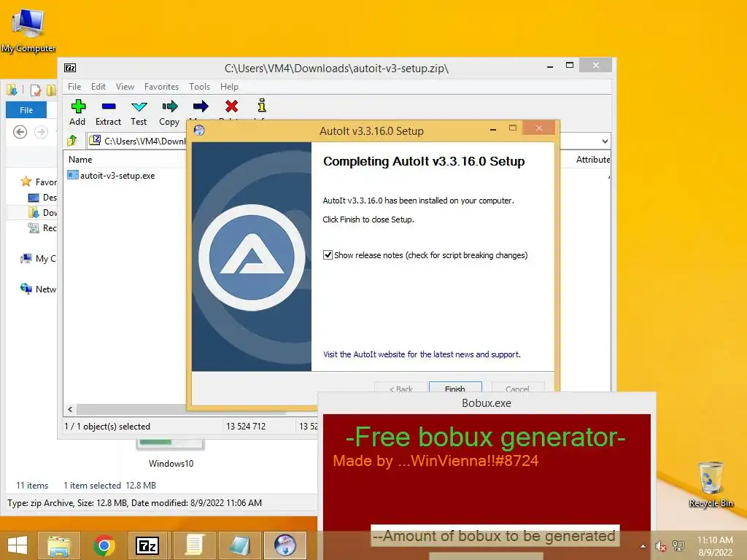Open the View menu in 7-Zip
Screen dimensions: 747x560
[125, 87]
